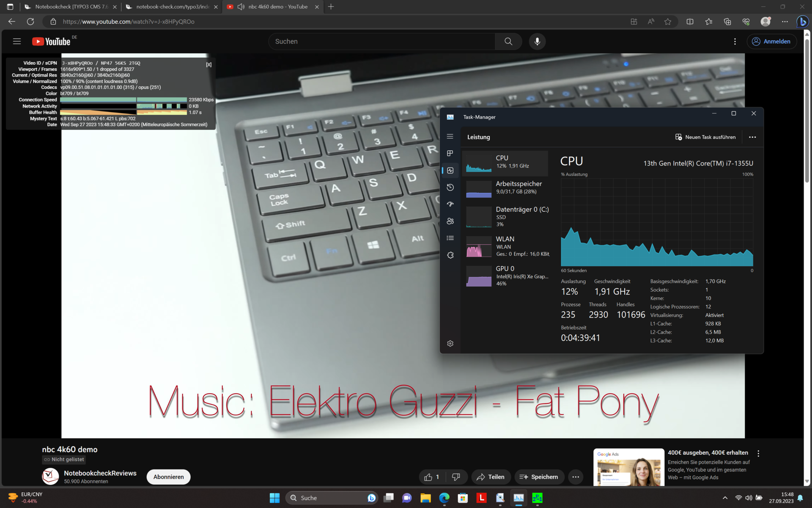The width and height of the screenshot is (812, 508).
Task: Open Task Manager Details page icon
Action: [x=450, y=238]
